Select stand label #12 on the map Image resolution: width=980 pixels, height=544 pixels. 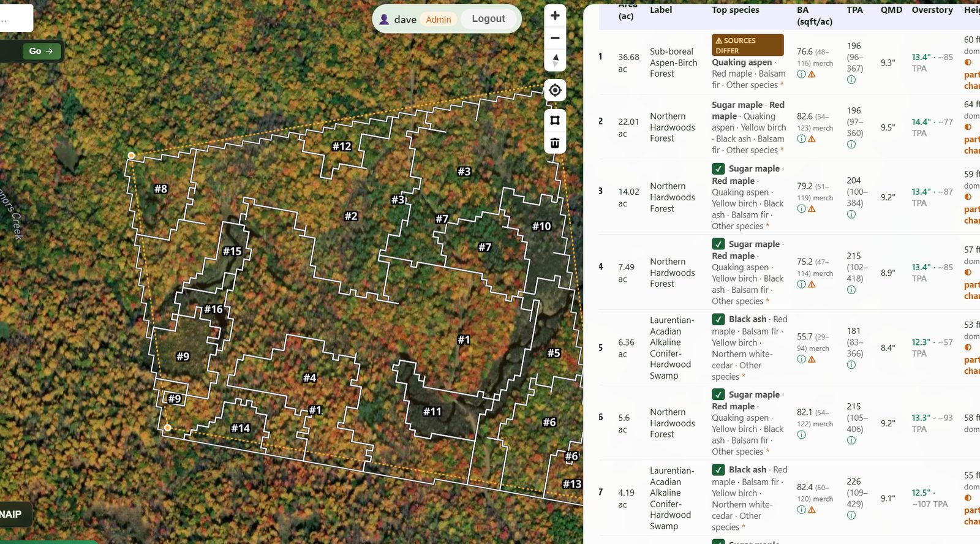(342, 146)
